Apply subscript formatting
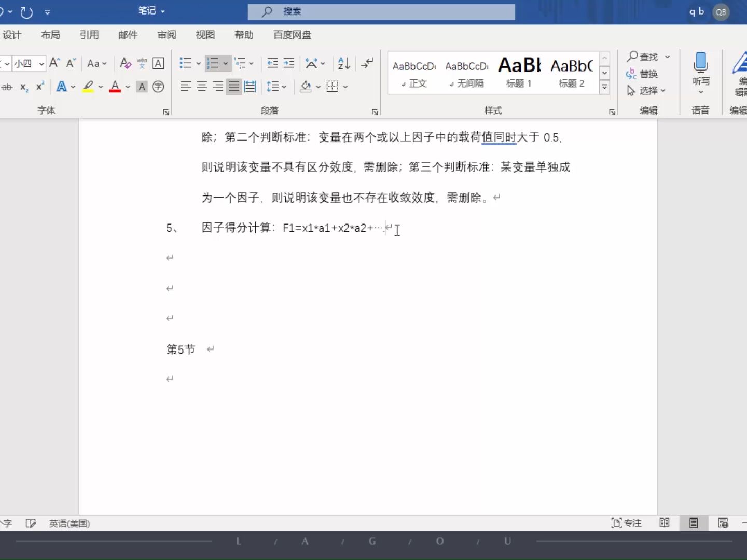This screenshot has height=560, width=747. [x=24, y=87]
